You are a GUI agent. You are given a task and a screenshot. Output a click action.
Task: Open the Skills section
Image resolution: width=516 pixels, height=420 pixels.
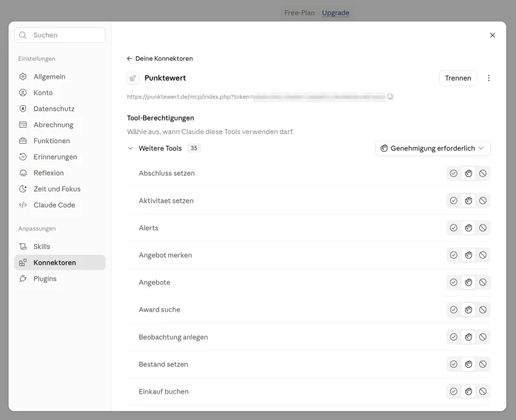tap(60, 246)
